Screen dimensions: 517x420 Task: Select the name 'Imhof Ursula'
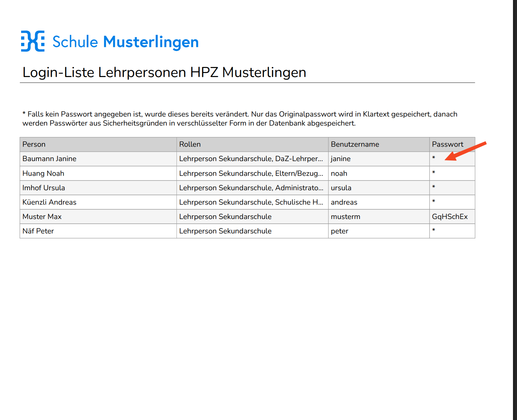coord(44,188)
